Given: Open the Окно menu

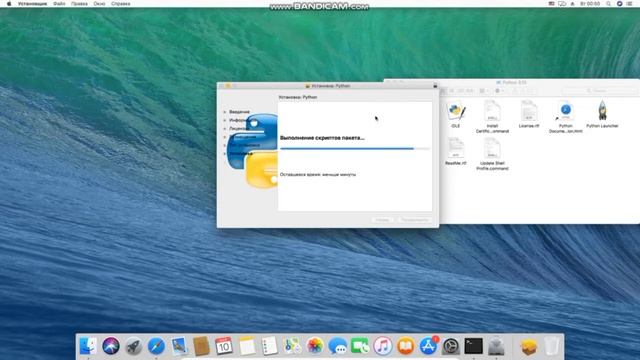Looking at the screenshot, I should (x=99, y=4).
